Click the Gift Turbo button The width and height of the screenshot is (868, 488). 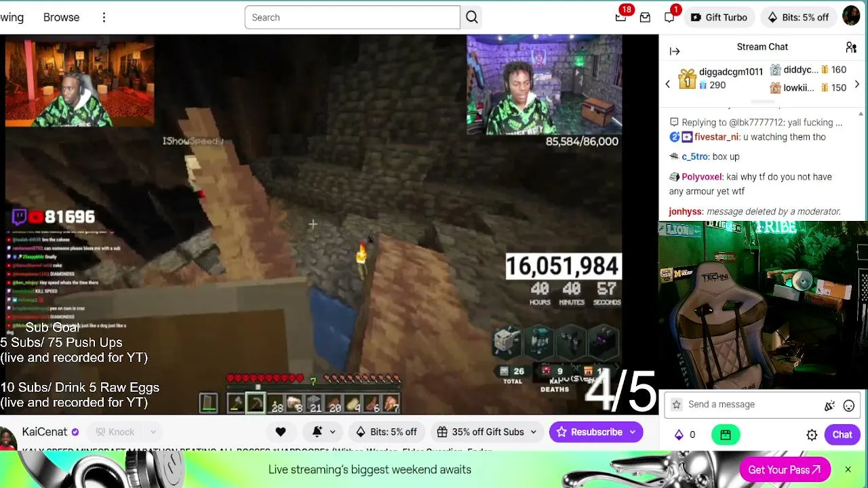[x=719, y=17]
